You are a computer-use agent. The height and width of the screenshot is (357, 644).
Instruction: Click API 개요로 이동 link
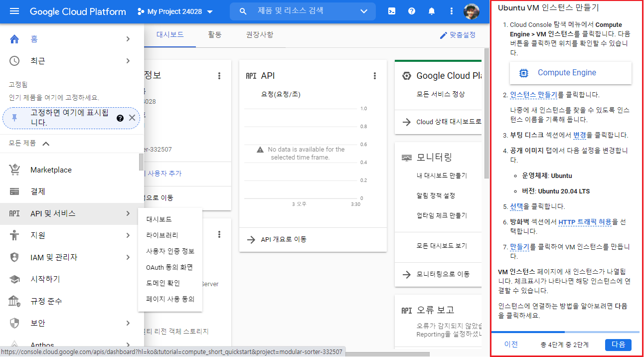pos(284,239)
